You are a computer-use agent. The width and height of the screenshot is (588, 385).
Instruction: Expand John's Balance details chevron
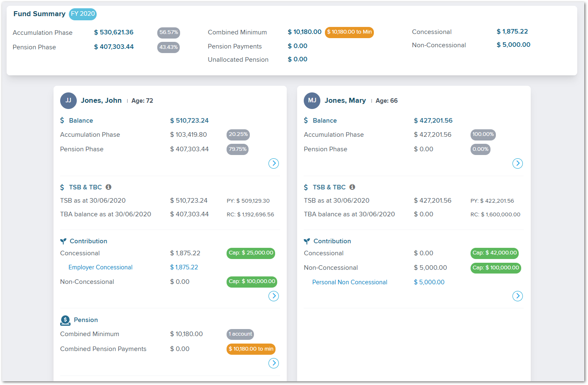pos(273,163)
